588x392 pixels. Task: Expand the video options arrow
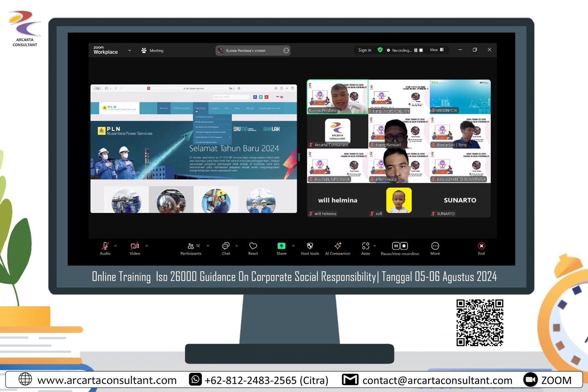coord(147,246)
